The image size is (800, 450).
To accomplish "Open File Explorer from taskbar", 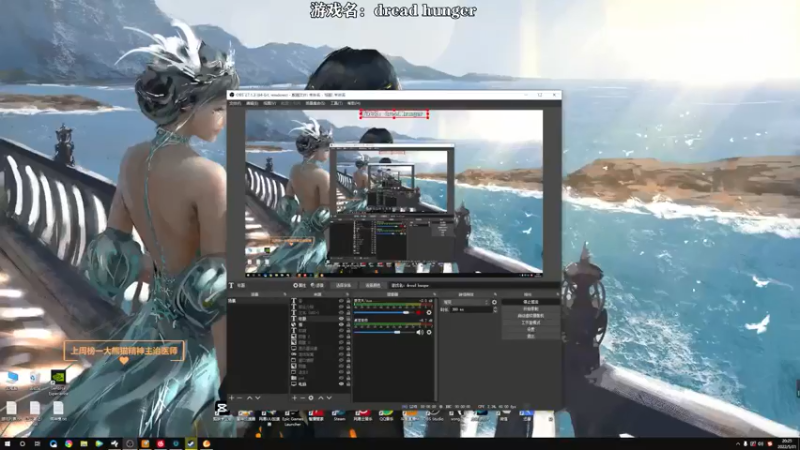I will click(84, 444).
